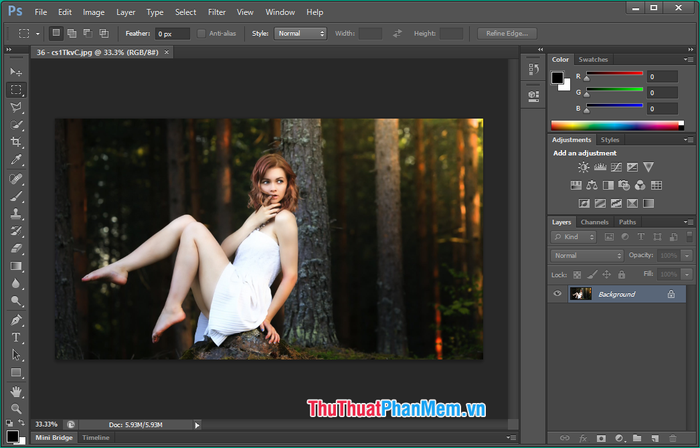Enable the Anti-alias checkbox
700x448 pixels.
click(x=202, y=33)
